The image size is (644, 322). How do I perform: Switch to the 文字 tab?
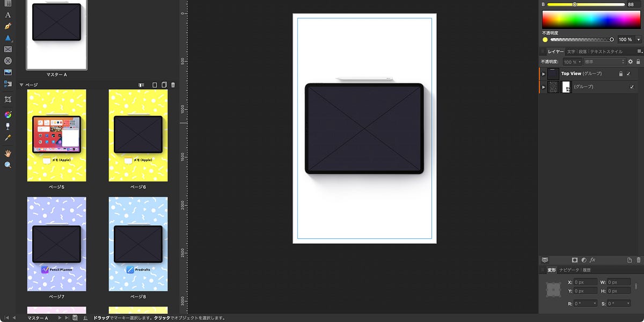tap(572, 52)
